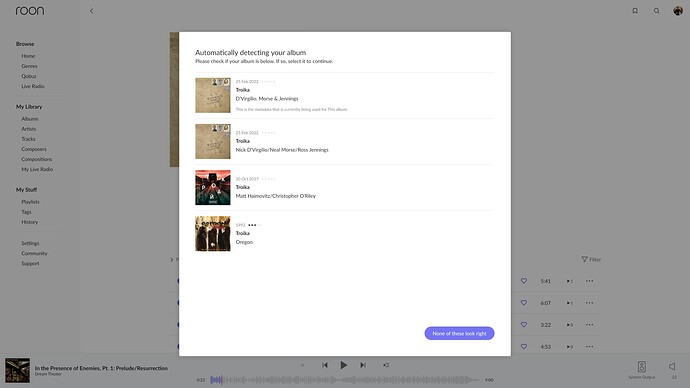Screen dimensions: 690x388
Task: Play the current track
Action: tap(344, 365)
